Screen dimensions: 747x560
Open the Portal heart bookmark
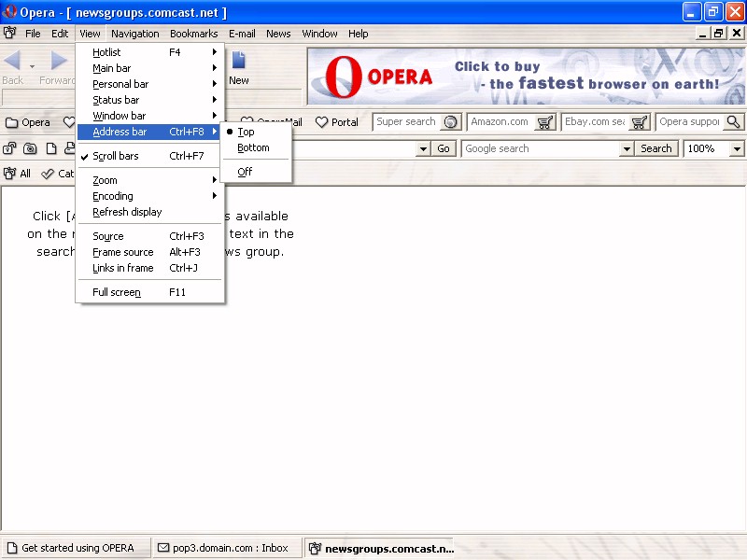(337, 122)
